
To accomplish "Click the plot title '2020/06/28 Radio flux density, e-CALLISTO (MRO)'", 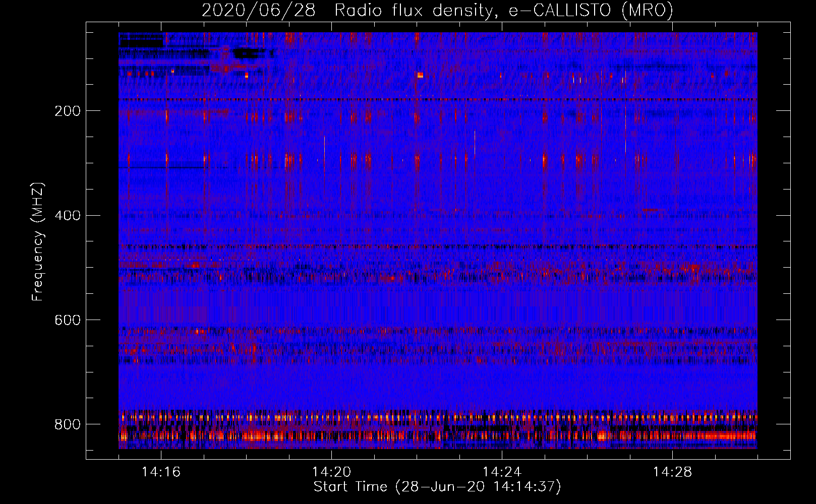I will click(x=437, y=11).
